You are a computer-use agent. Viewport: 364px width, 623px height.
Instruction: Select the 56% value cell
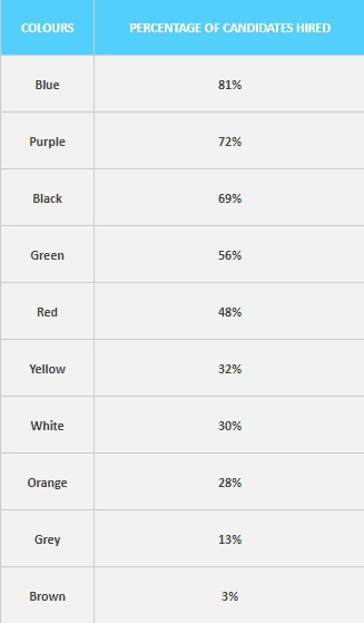tap(230, 255)
